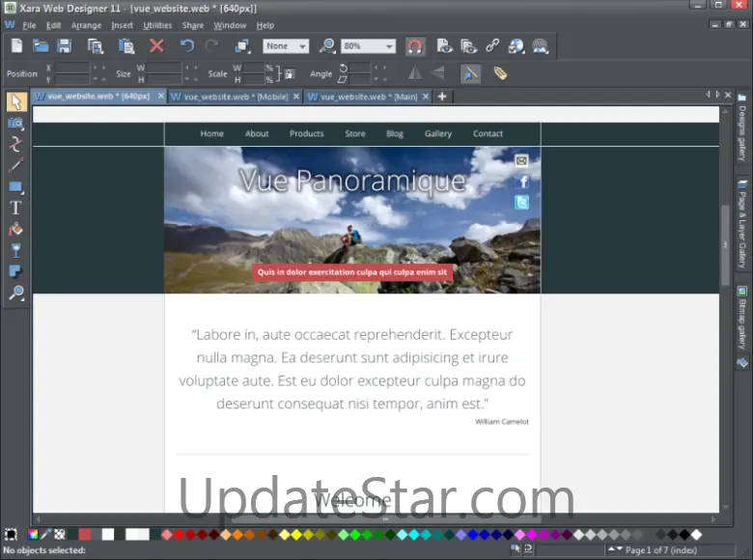This screenshot has width=753, height=560.
Task: Expand the Page 1 of 7 selector
Action: click(x=611, y=549)
